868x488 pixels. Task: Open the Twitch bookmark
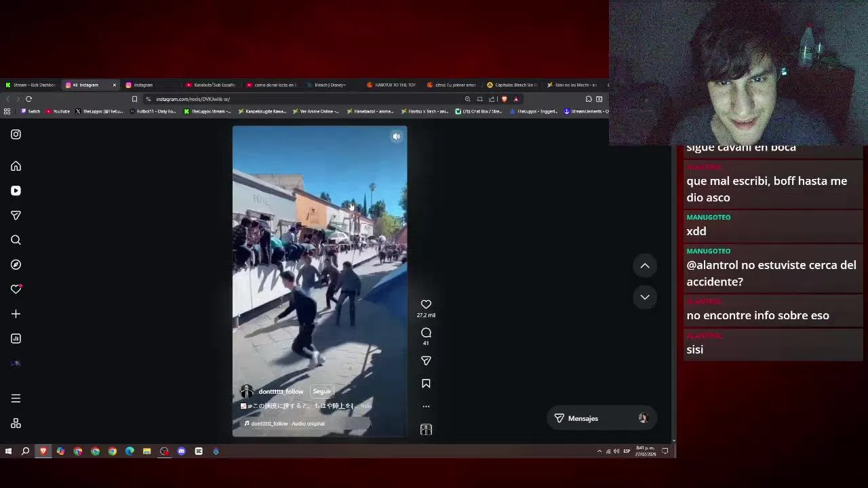click(x=31, y=111)
